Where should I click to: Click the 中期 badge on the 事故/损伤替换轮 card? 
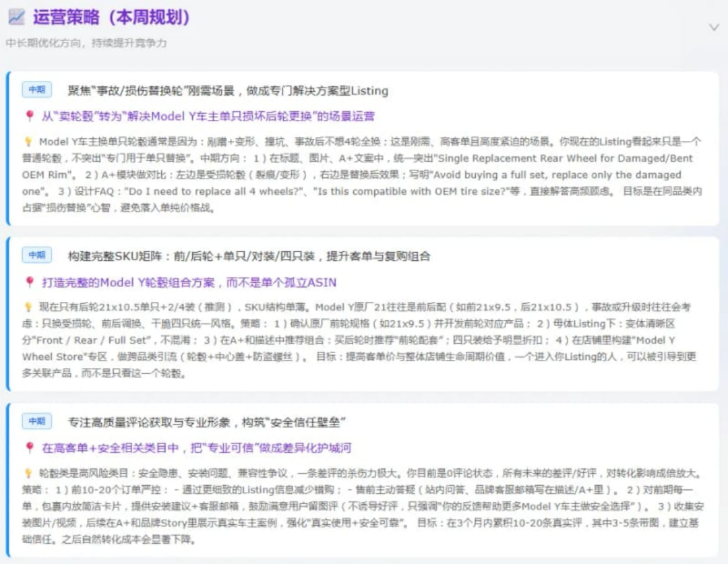36,90
